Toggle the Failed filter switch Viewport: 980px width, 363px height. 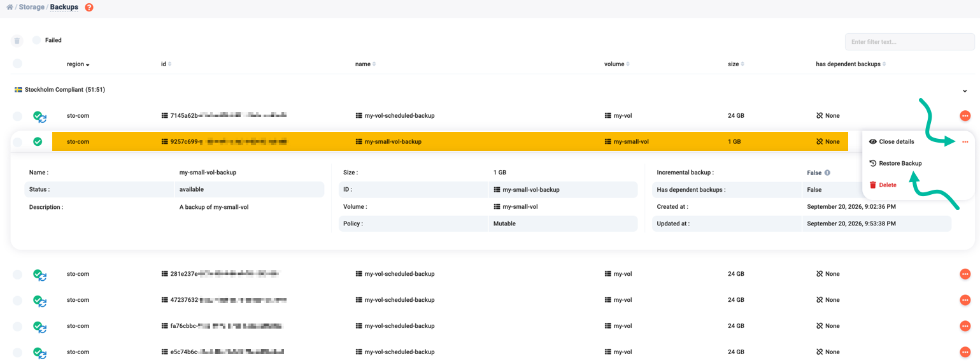click(x=36, y=40)
